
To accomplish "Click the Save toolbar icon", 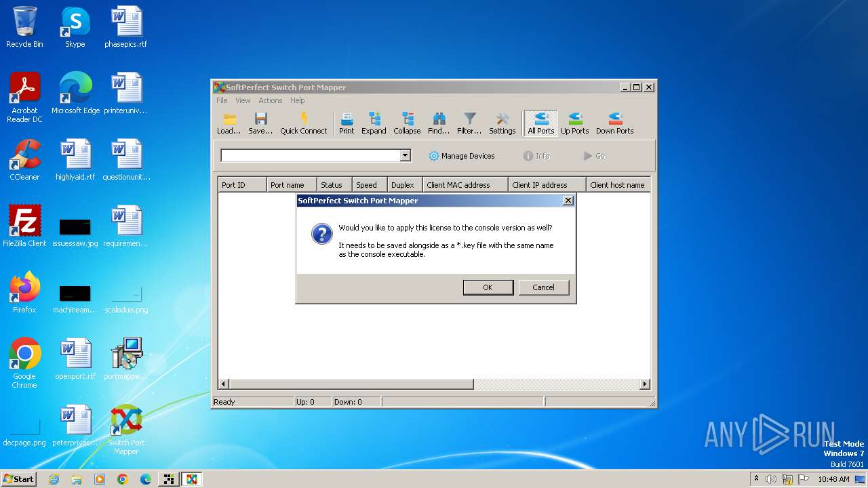I will click(x=260, y=123).
